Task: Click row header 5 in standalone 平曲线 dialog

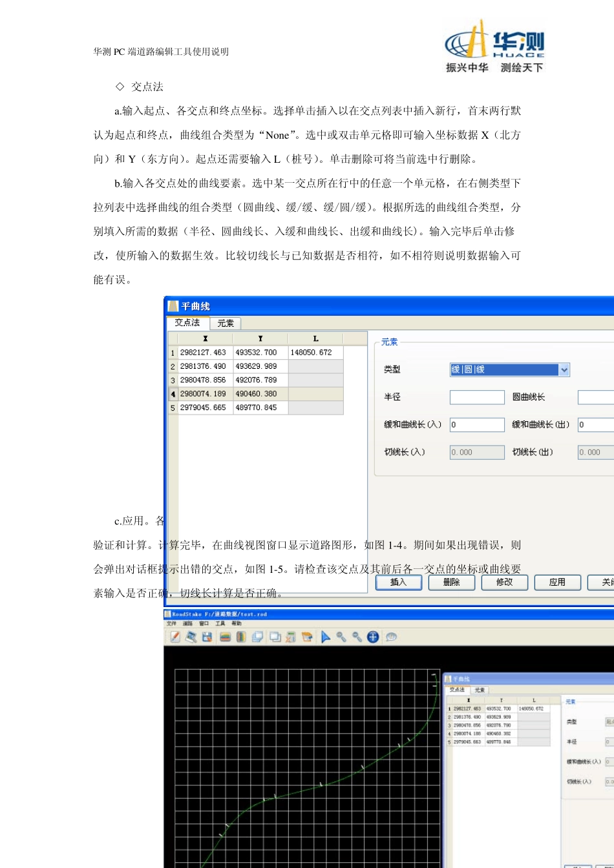Action: (173, 408)
